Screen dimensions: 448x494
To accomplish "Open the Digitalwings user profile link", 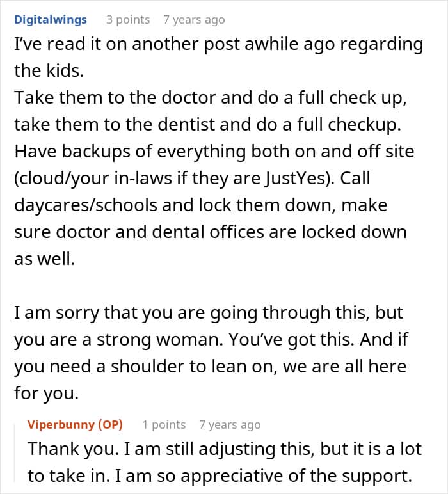I will point(51,20).
